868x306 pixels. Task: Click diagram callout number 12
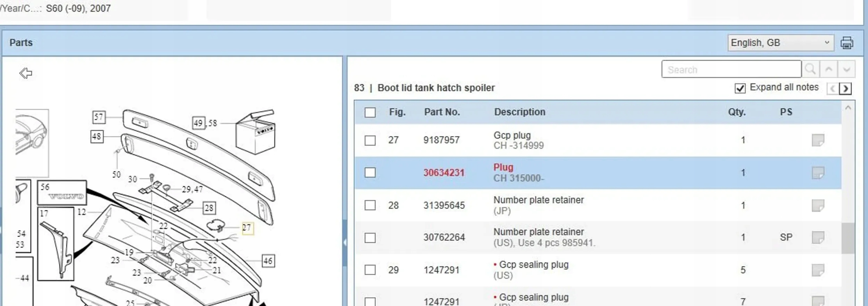click(x=82, y=212)
